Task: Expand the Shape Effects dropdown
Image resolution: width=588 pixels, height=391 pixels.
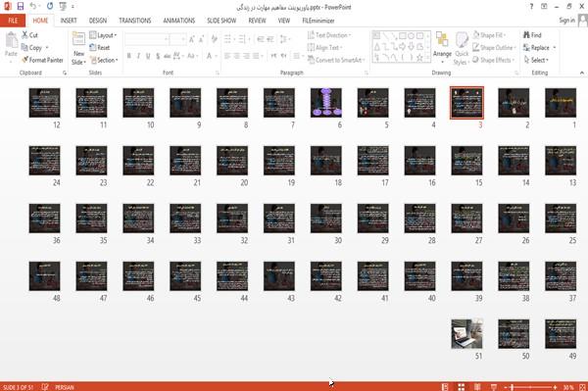Action: [x=493, y=60]
